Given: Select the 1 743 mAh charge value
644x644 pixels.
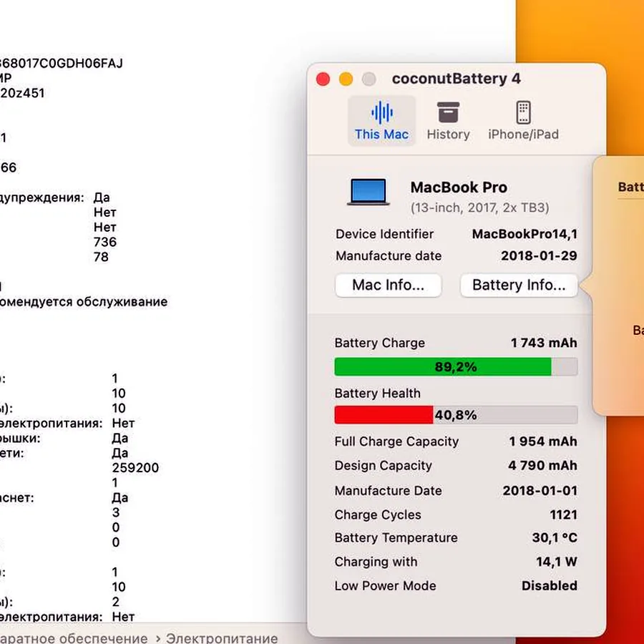Looking at the screenshot, I should point(544,343).
